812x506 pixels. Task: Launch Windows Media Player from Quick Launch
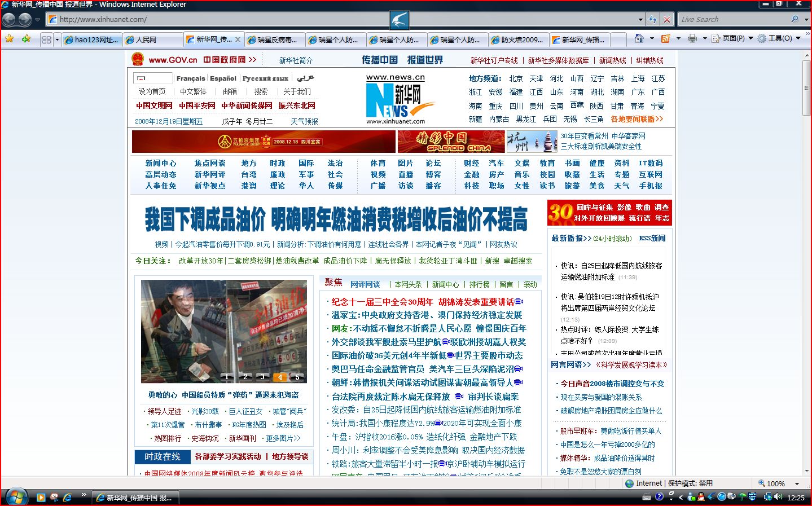(41, 497)
